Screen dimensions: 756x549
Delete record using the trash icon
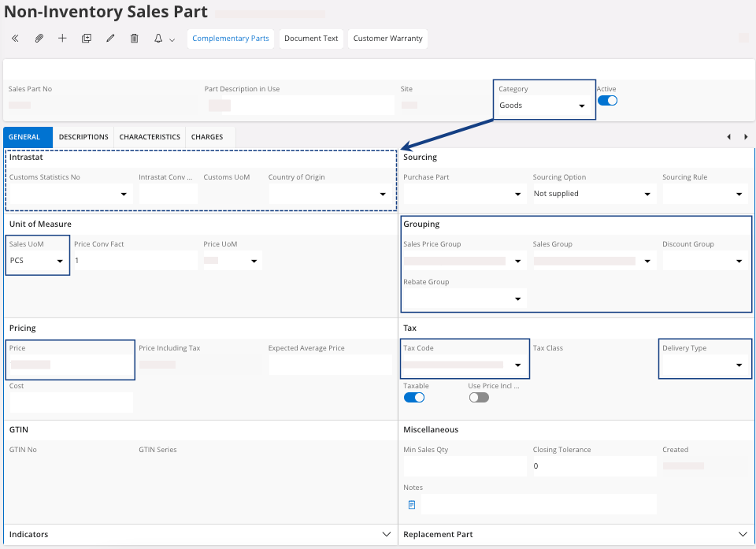(x=134, y=39)
